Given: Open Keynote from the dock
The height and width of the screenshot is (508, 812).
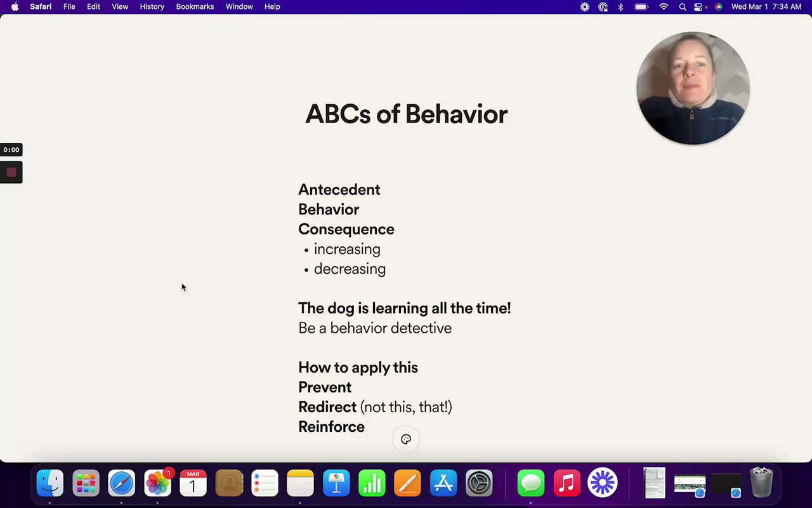Looking at the screenshot, I should (336, 483).
